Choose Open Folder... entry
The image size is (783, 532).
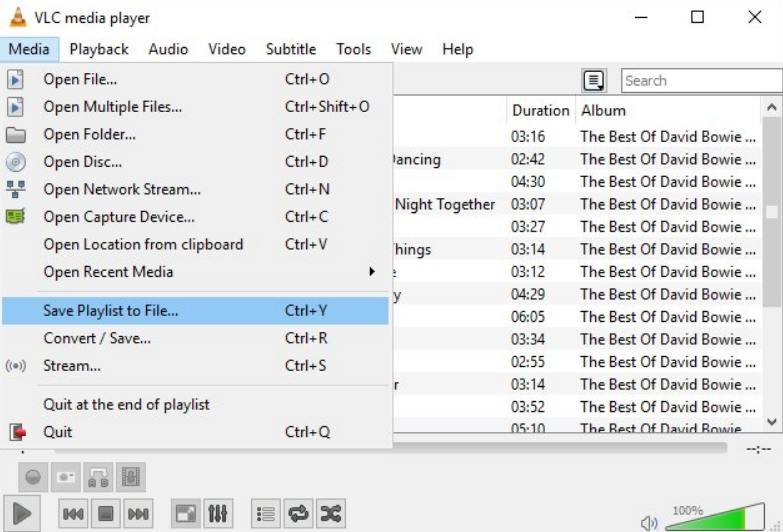[195, 134]
